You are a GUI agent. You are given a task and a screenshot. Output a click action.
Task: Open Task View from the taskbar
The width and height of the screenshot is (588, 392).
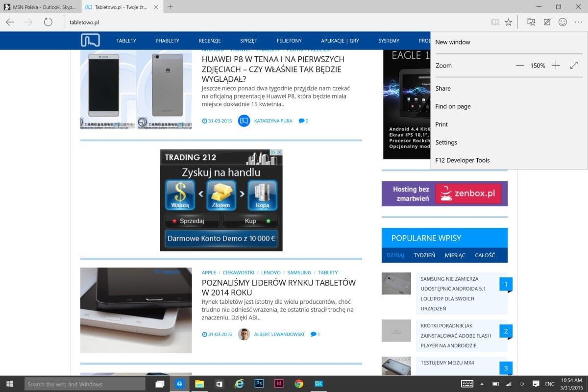[159, 384]
